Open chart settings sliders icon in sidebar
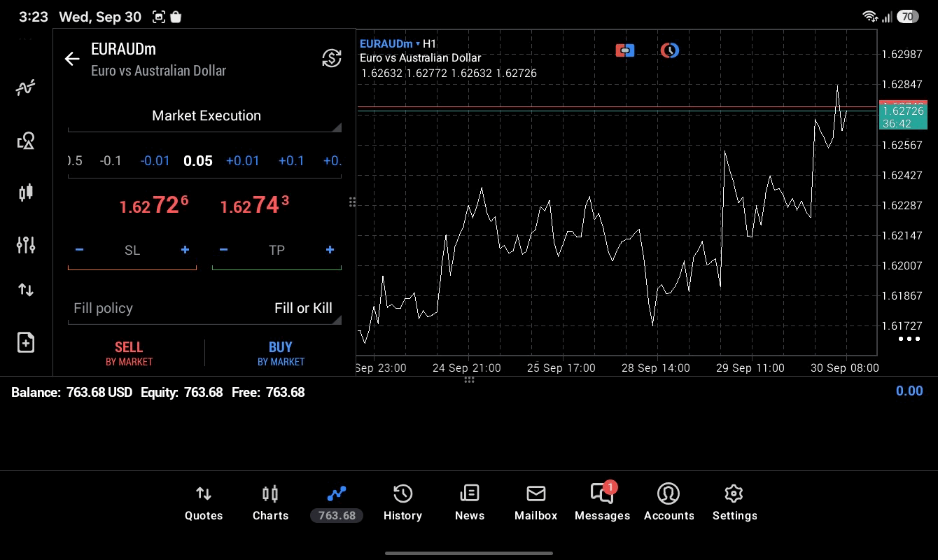The height and width of the screenshot is (560, 938). [x=26, y=244]
